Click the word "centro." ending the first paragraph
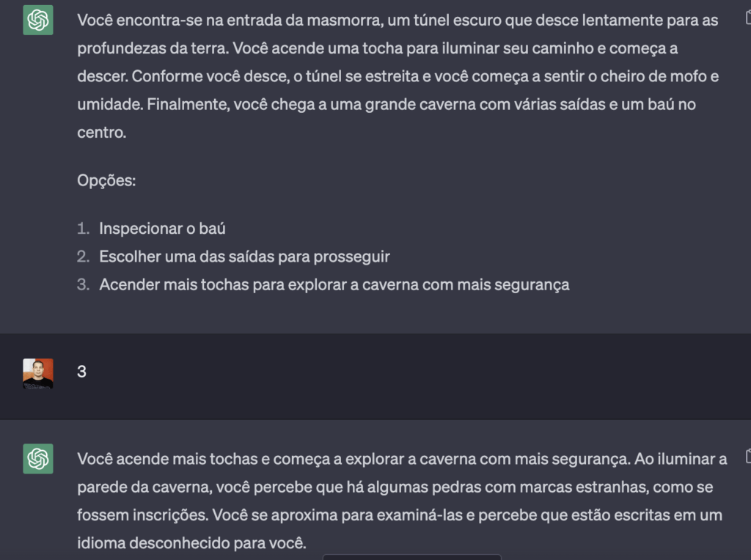 [101, 133]
